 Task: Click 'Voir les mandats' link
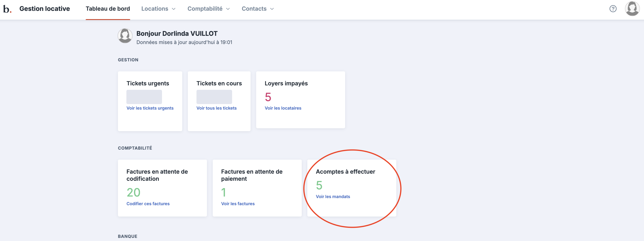pyautogui.click(x=333, y=197)
